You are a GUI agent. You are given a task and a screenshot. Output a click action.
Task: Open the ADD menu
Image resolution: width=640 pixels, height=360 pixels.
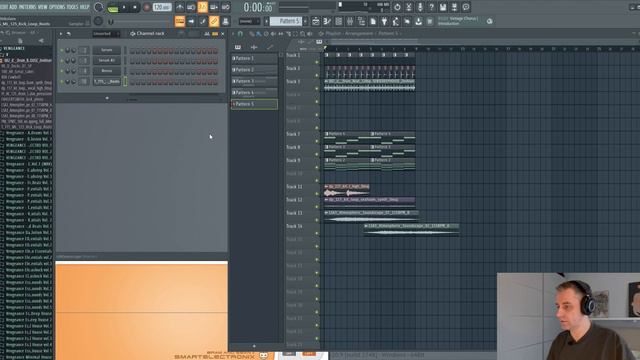pos(13,7)
